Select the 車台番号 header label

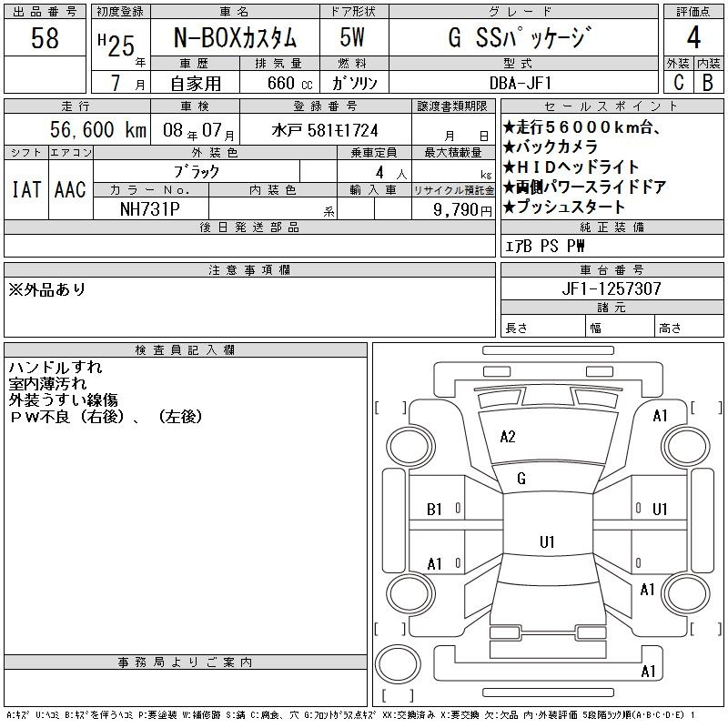coord(612,269)
